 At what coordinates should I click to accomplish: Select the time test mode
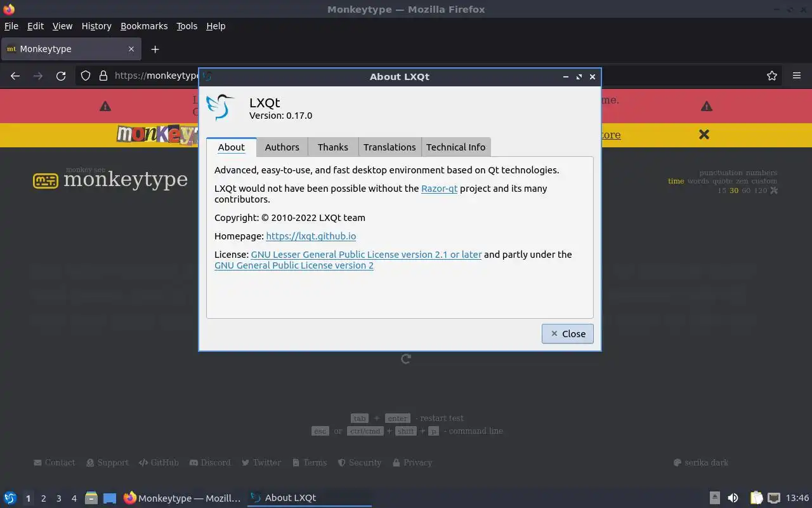click(x=676, y=182)
